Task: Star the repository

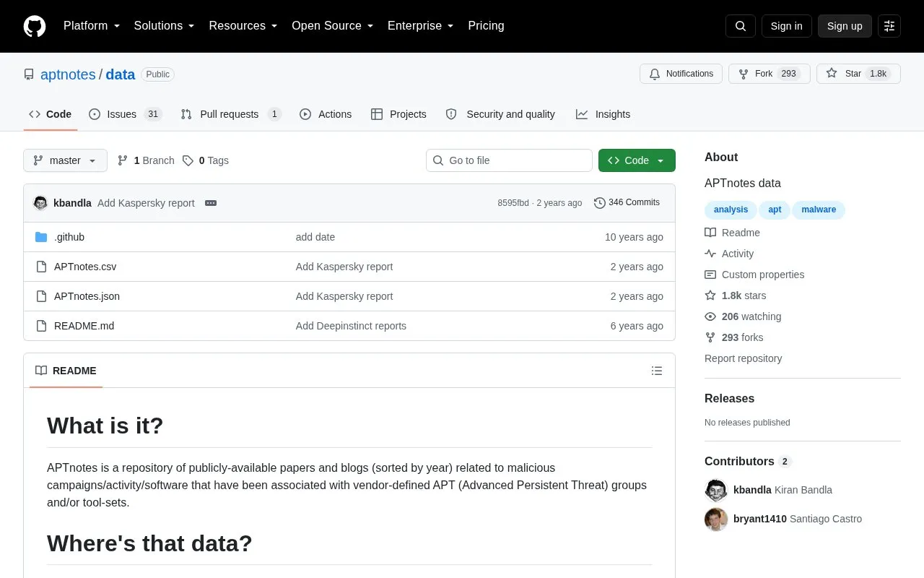Action: click(x=858, y=74)
